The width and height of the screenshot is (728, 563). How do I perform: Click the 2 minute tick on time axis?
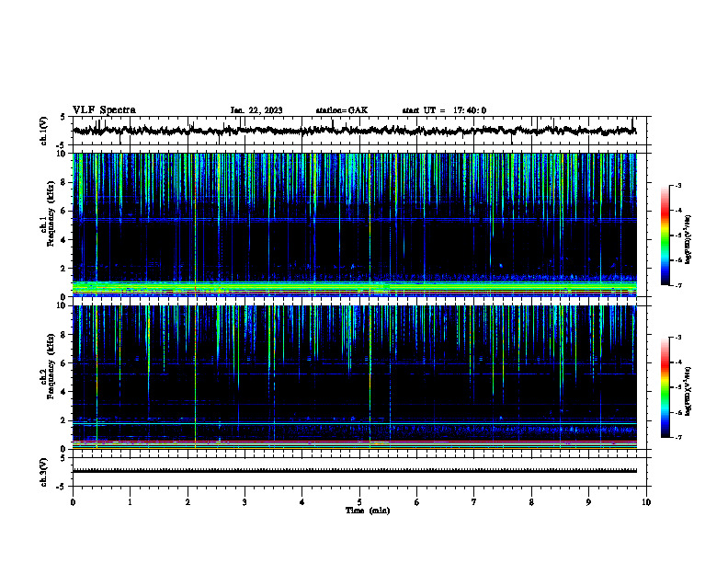pyautogui.click(x=188, y=502)
